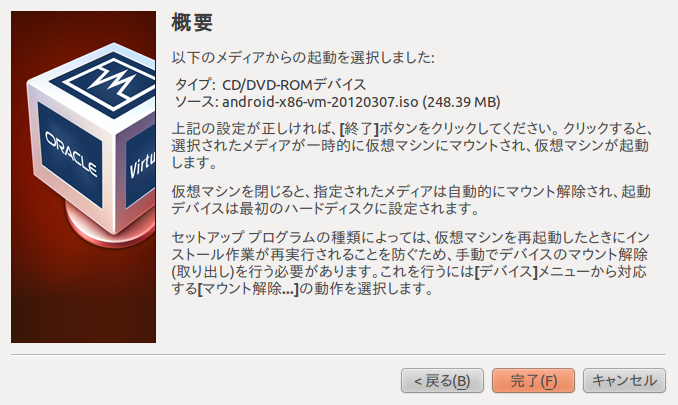
Task: Click the bold [マウント解除...] text
Action: 248,288
